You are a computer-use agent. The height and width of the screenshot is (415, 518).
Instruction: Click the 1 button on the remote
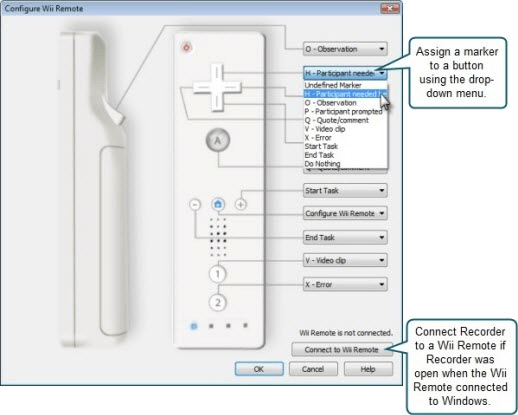click(217, 274)
